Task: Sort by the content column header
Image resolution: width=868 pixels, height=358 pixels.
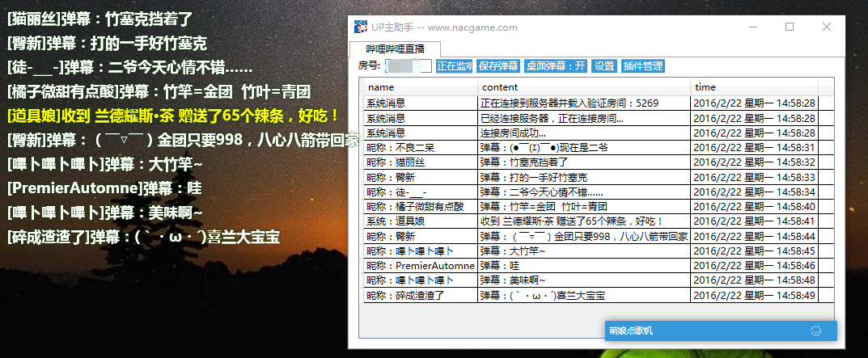Action: tap(585, 86)
